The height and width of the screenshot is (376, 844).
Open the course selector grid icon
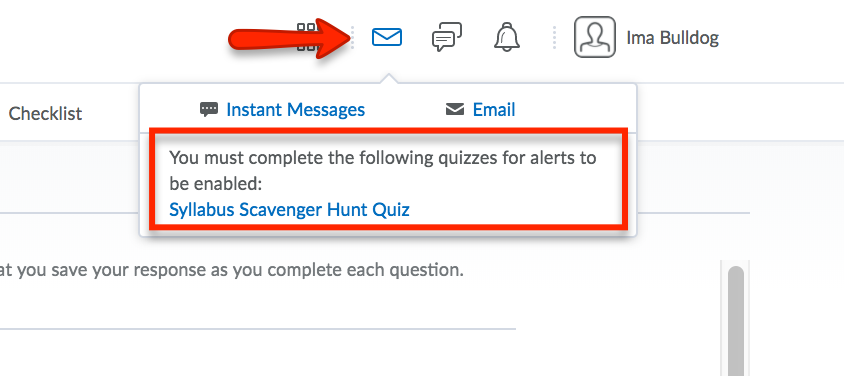click(306, 37)
